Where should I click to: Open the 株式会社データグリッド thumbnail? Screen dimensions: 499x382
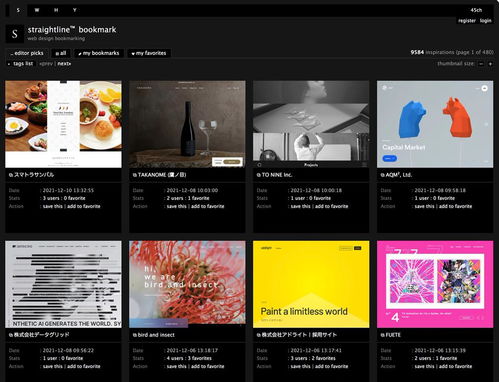tap(63, 284)
